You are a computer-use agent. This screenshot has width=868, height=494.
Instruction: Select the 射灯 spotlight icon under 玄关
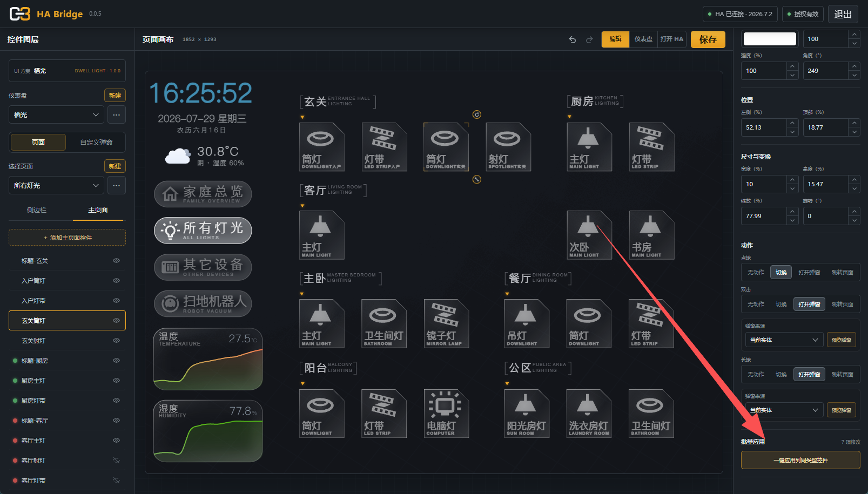click(x=508, y=147)
